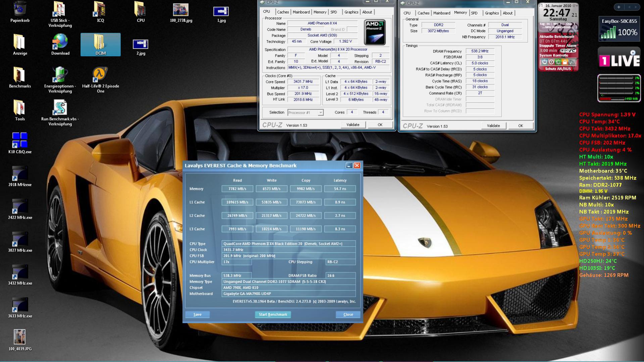The height and width of the screenshot is (362, 644).
Task: Launch Half-Life 2 Episode One shortcut
Action: (100, 80)
